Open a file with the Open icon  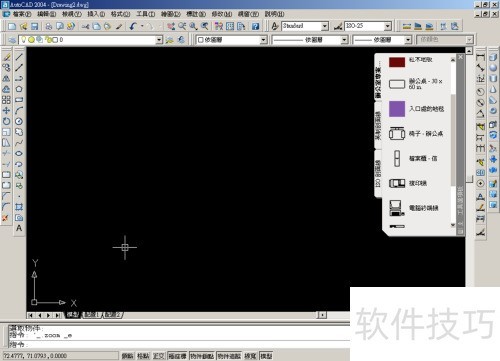coord(23,26)
